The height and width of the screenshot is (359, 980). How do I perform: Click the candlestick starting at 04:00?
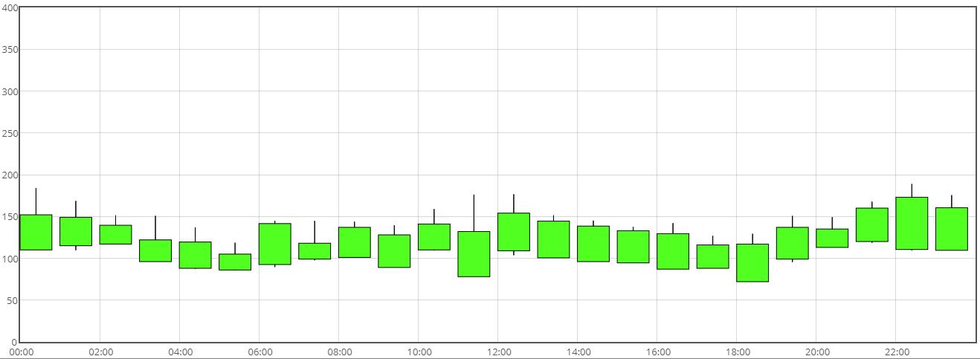(x=195, y=255)
